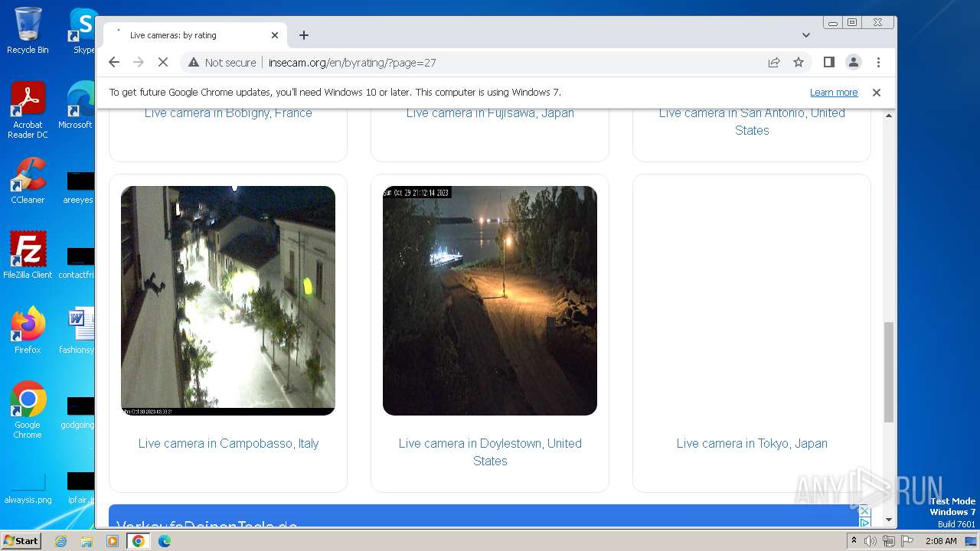Launch Internet Explorer from taskbar
Viewport: 980px width, 551px height.
(x=61, y=541)
